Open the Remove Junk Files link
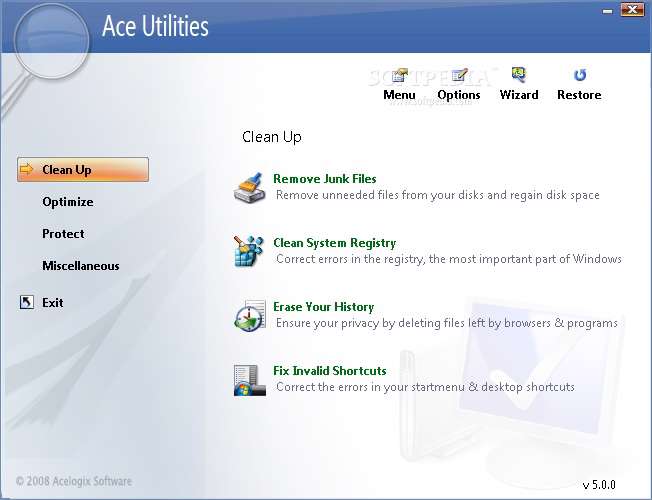This screenshot has height=500, width=652. click(324, 179)
